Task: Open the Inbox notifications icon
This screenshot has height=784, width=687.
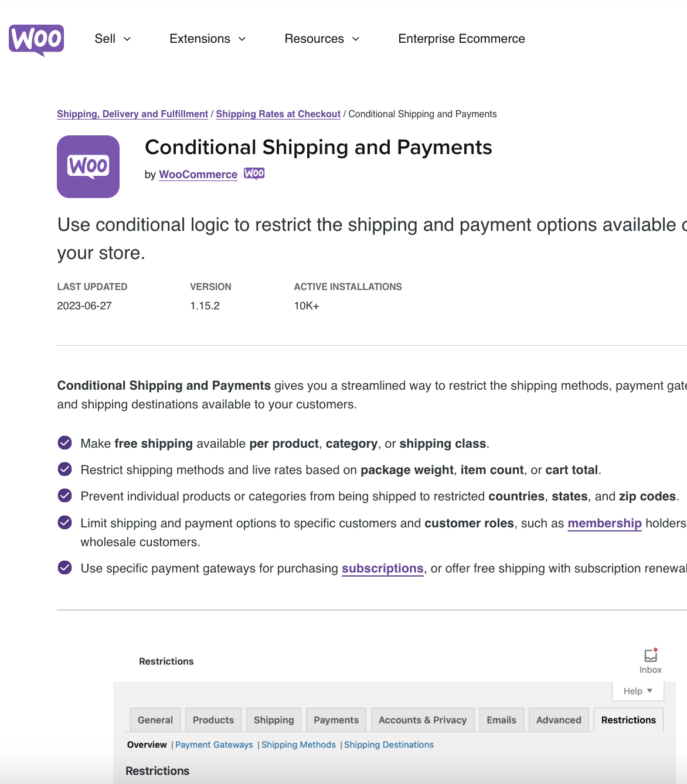Action: tap(649, 656)
